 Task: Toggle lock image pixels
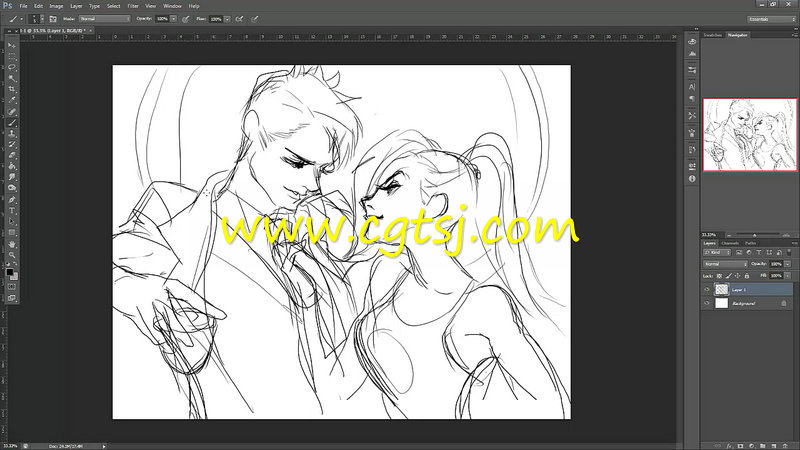pyautogui.click(x=728, y=276)
